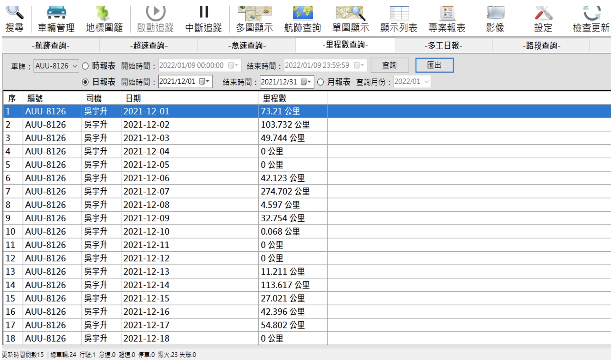
Task: Switch to 單圖顯示 single map view
Action: coord(350,19)
